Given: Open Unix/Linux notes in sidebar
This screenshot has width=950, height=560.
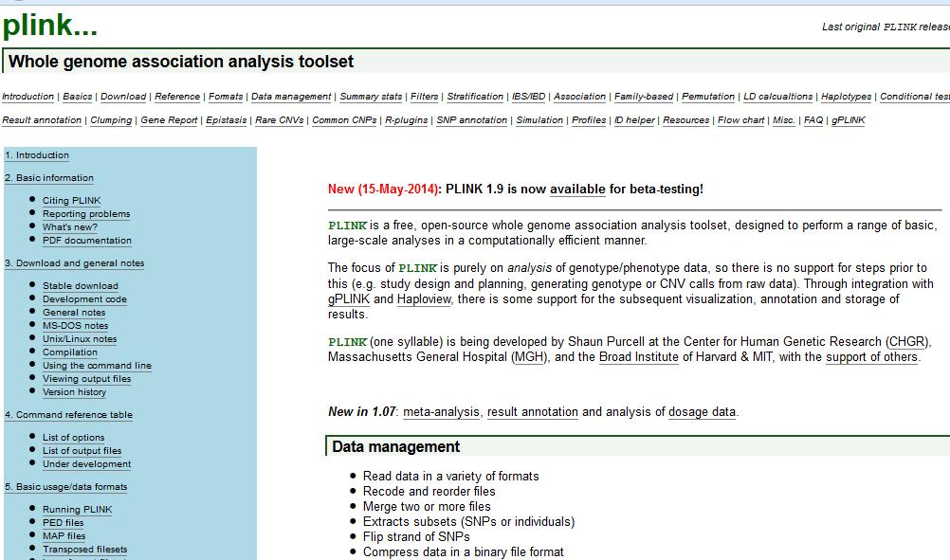Looking at the screenshot, I should 80,339.
